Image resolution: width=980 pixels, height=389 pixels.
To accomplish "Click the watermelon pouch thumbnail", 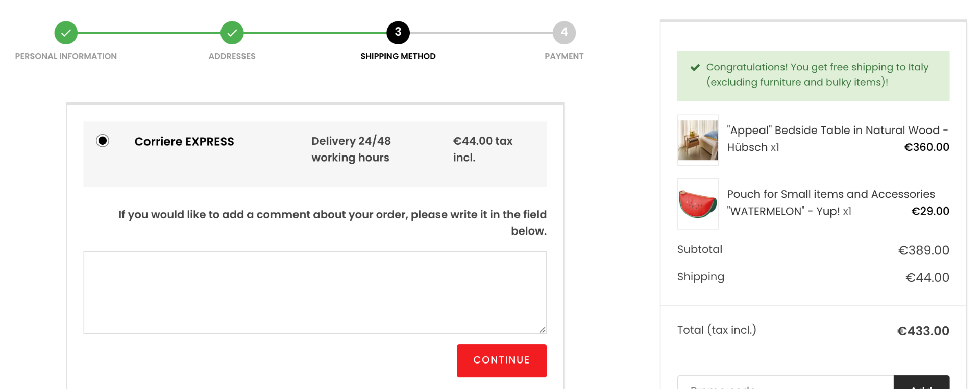I will click(x=698, y=204).
